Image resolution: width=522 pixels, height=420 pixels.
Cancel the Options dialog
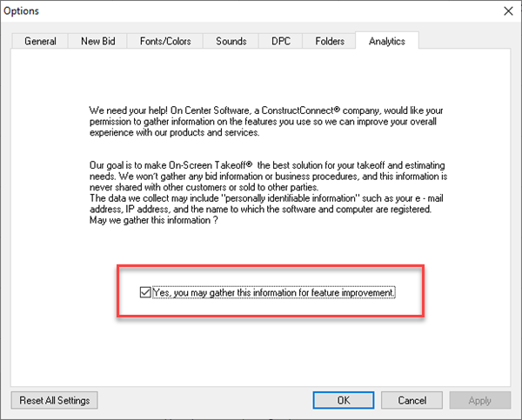click(x=412, y=400)
